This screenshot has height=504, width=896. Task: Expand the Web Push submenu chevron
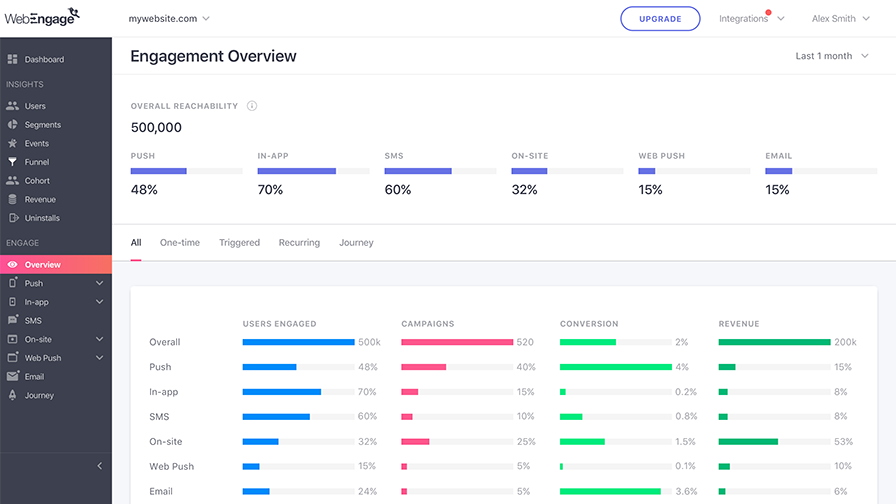(x=99, y=358)
